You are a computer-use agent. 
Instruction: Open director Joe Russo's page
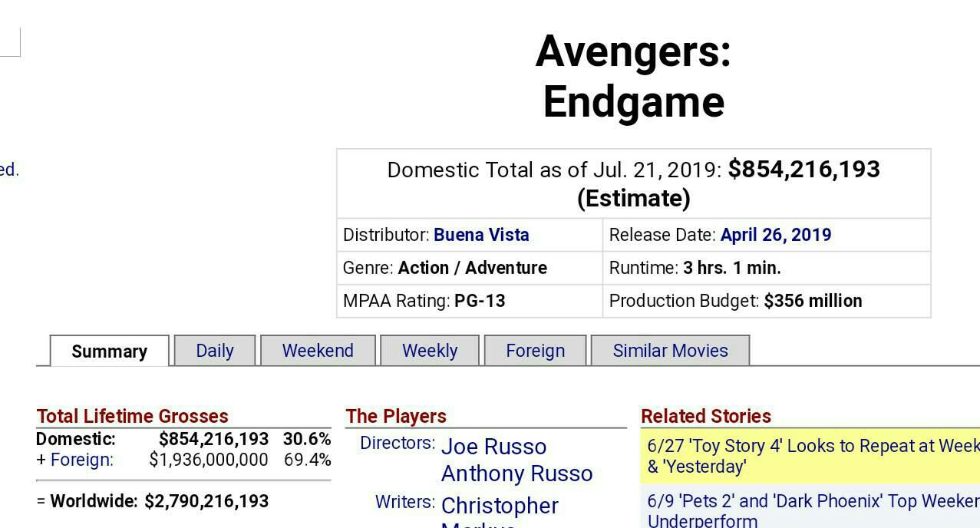(x=493, y=447)
